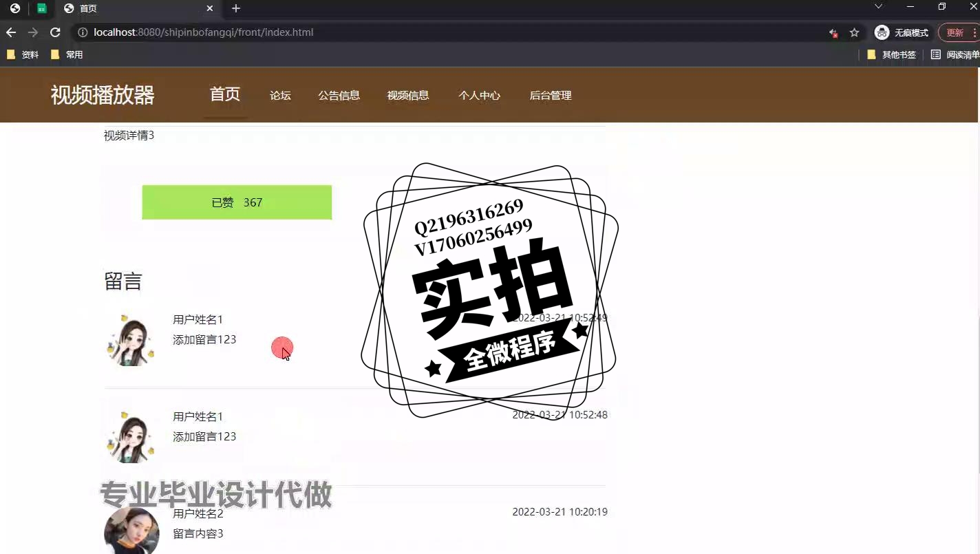The image size is (980, 554).
Task: Click 用户姓名2 comment avatar
Action: click(x=131, y=531)
